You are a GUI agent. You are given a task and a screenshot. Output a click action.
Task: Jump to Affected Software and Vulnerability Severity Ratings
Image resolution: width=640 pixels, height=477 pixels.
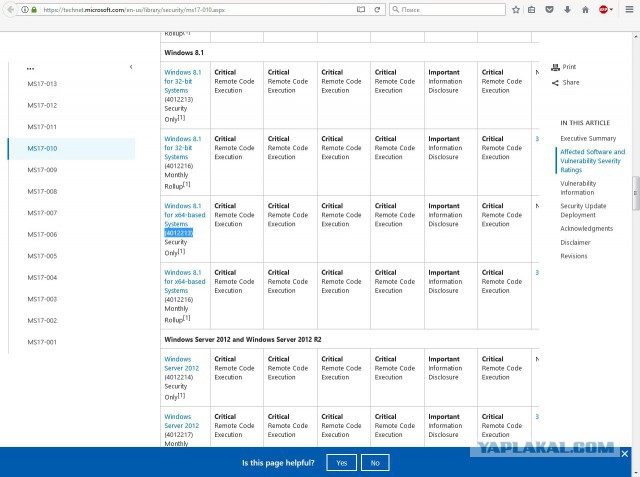(x=593, y=161)
